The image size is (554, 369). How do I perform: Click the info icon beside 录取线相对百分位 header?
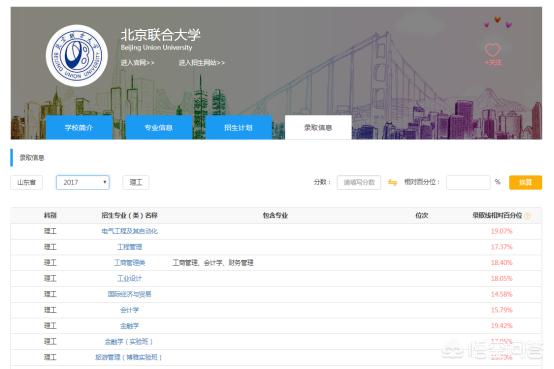click(527, 216)
